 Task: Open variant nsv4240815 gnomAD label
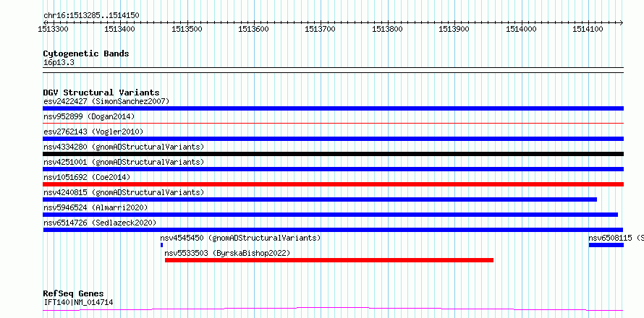pyautogui.click(x=124, y=192)
